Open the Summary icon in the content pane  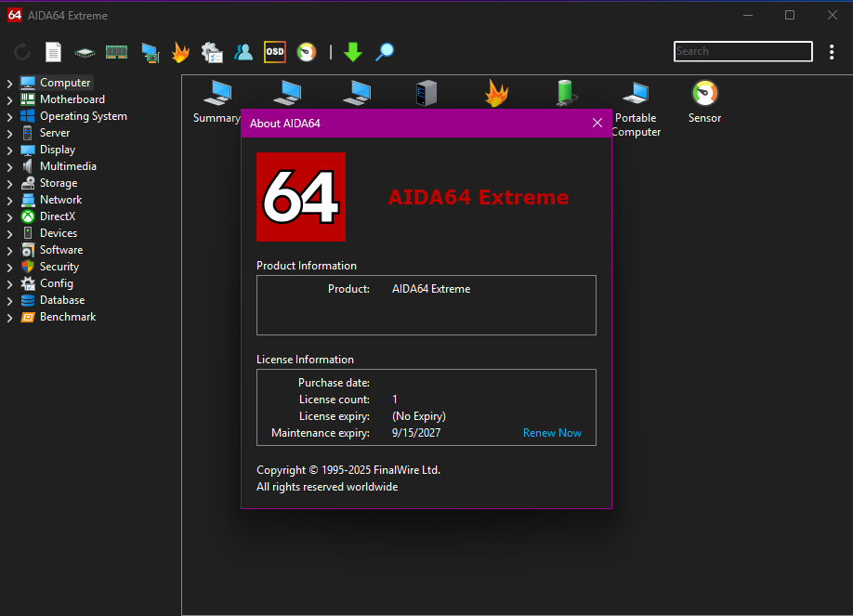(x=217, y=101)
